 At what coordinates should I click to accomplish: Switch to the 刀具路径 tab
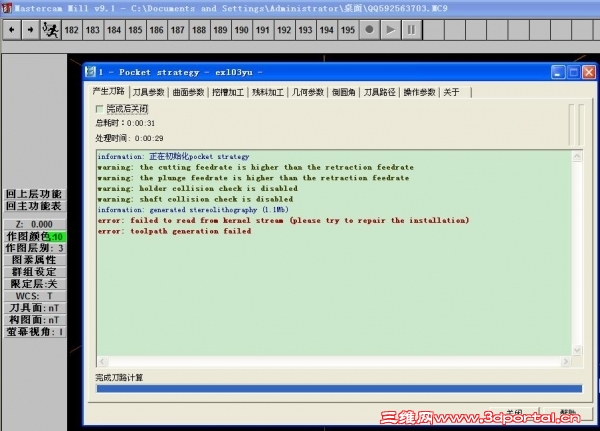(380, 92)
